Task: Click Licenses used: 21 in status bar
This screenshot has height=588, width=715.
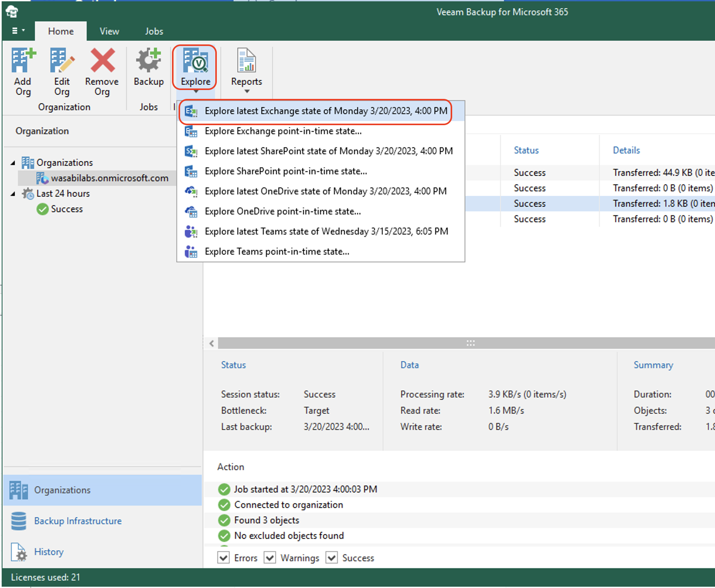Action: [46, 577]
